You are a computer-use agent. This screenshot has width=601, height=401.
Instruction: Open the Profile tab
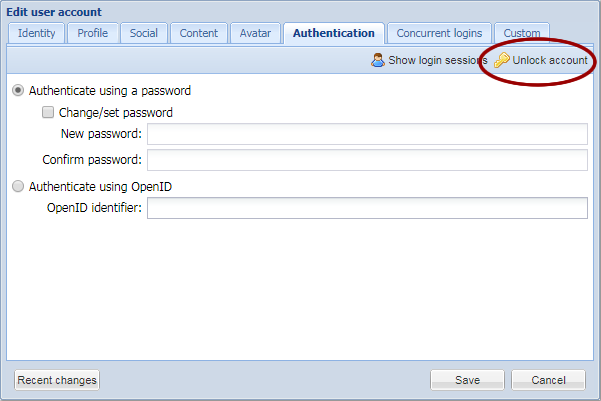(x=92, y=33)
